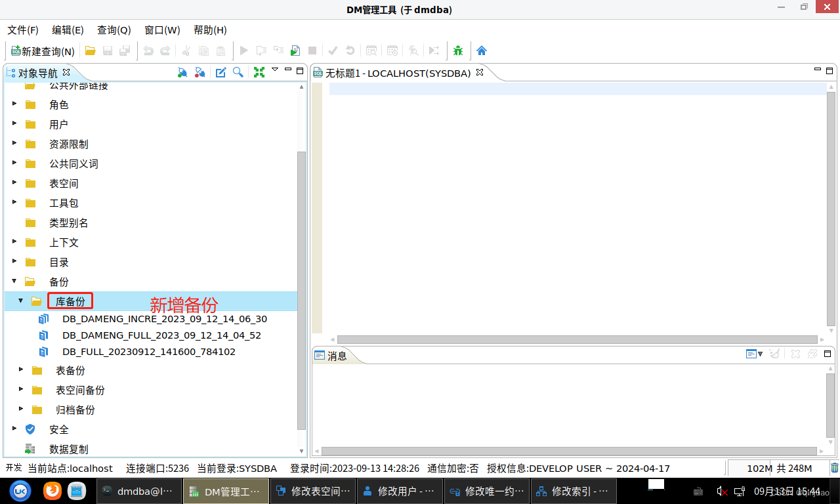This screenshot has width=840, height=504.
Task: Minimize the query editor panel
Action: [x=818, y=70]
